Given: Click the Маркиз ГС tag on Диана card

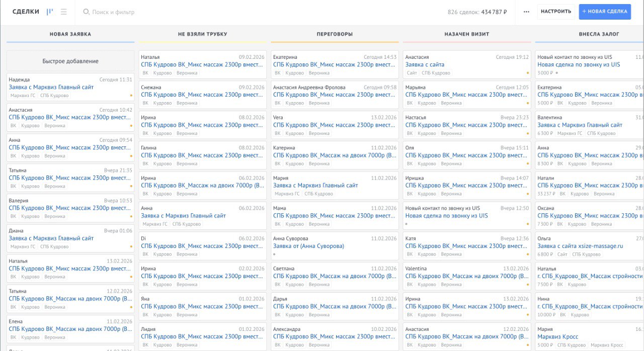Looking at the screenshot, I should click(x=23, y=246).
